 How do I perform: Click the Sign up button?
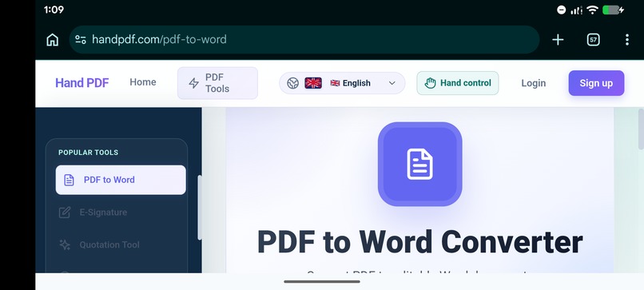[x=596, y=83]
